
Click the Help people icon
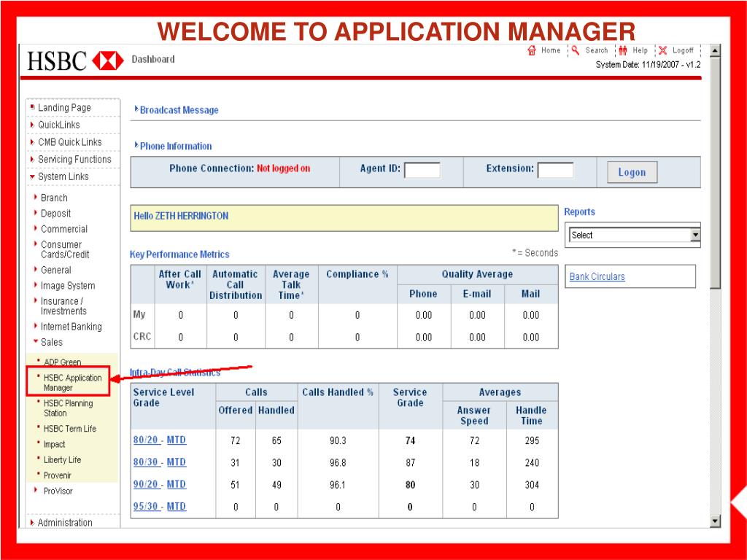[x=623, y=50]
